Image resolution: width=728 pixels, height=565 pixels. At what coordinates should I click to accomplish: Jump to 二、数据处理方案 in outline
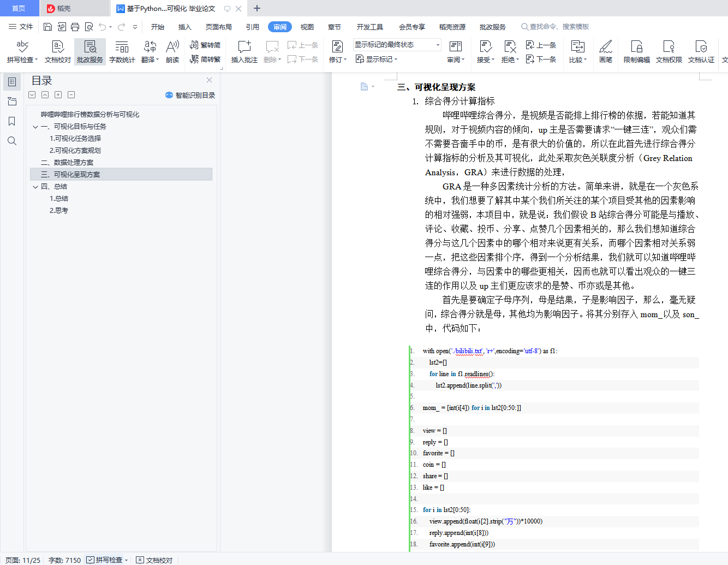coord(67,163)
